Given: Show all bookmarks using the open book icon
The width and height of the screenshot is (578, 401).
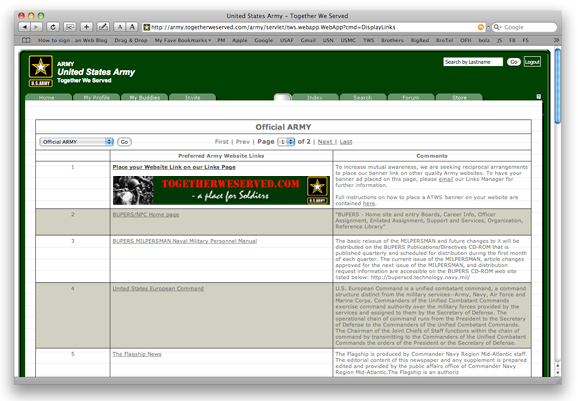Looking at the screenshot, I should [x=26, y=40].
